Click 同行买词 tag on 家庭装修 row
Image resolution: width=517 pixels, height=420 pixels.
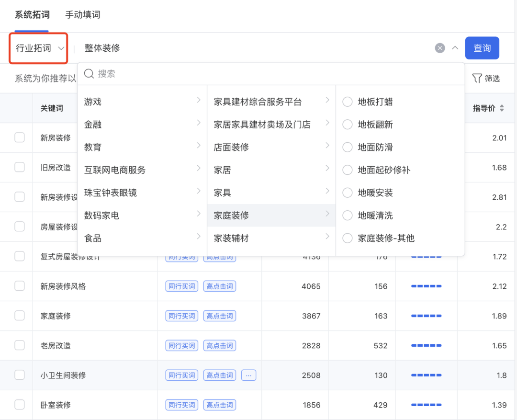(x=182, y=316)
